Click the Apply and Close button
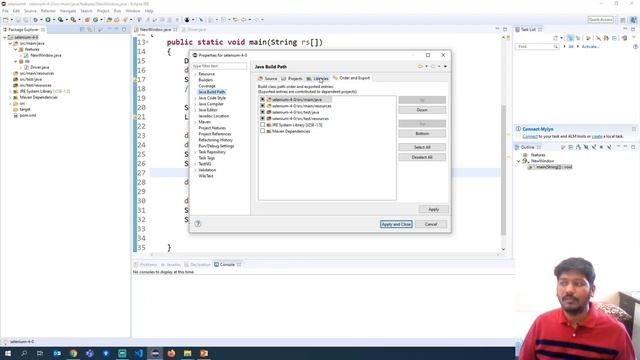640x360 pixels. tap(396, 224)
